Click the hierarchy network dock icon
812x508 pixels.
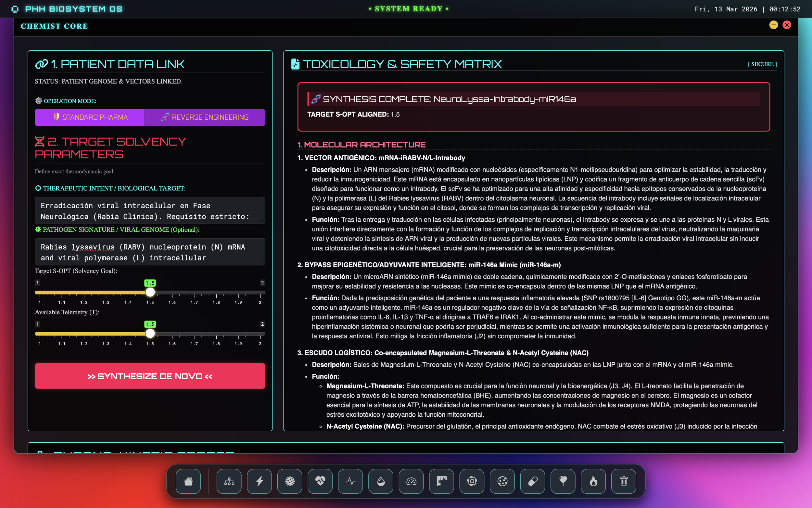point(229,481)
